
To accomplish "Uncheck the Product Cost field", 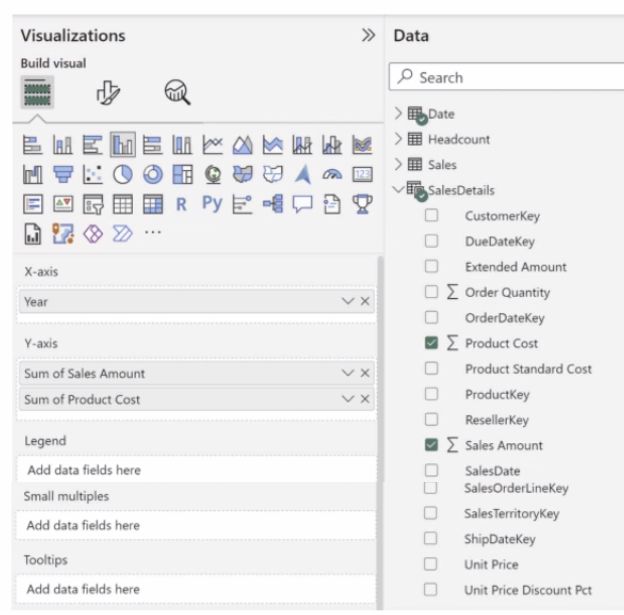I will tap(431, 343).
